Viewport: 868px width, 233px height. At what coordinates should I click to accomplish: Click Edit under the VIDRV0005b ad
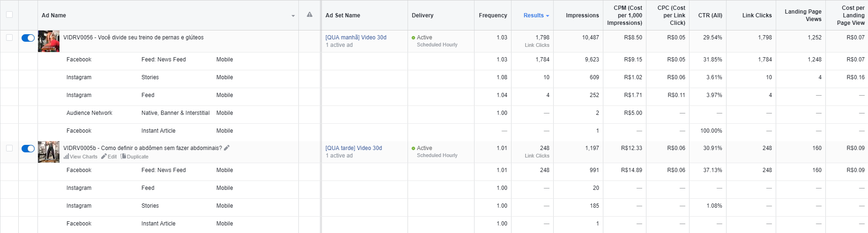(109, 157)
